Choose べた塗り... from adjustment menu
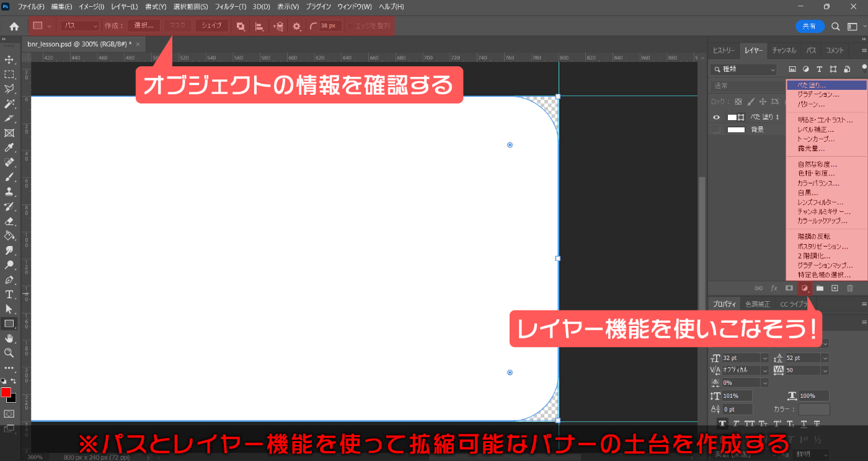Viewport: 868px width, 461px height. tap(826, 85)
